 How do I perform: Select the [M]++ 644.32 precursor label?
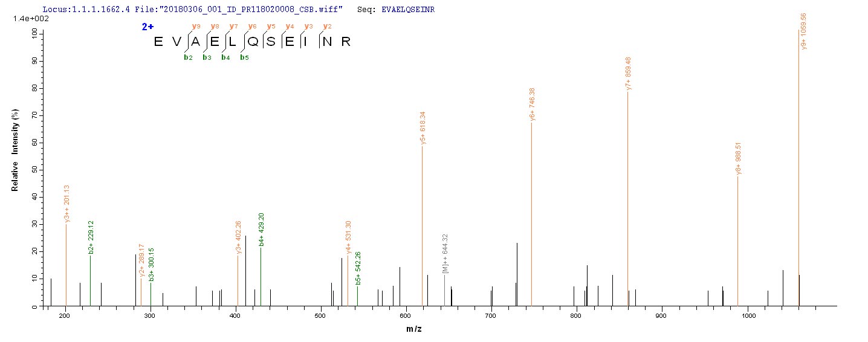(x=445, y=257)
